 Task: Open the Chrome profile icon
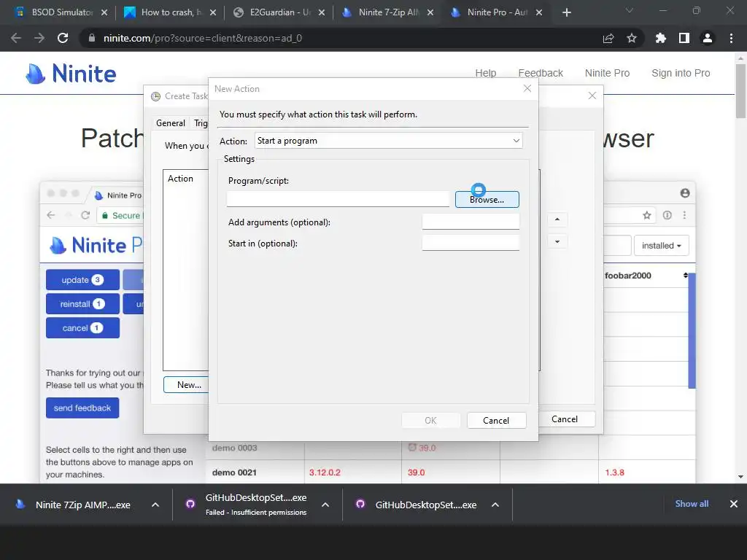(708, 38)
